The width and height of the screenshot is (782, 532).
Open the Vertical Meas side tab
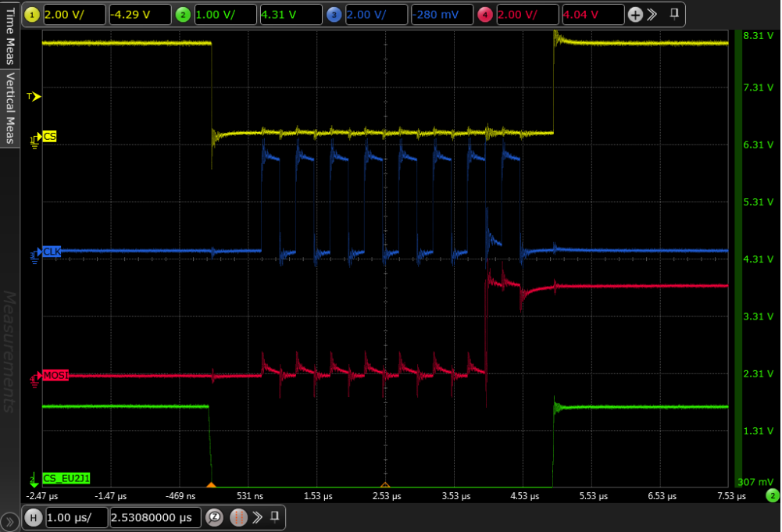tap(10, 108)
